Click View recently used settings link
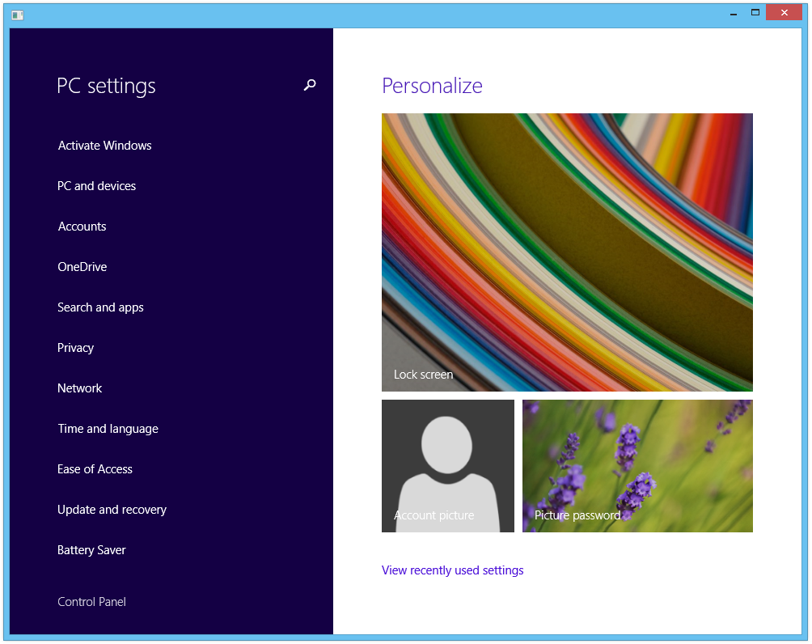This screenshot has width=812, height=644. [452, 570]
